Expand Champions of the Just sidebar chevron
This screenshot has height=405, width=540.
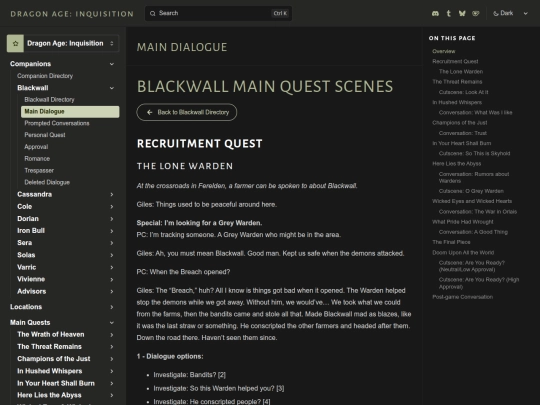click(112, 359)
